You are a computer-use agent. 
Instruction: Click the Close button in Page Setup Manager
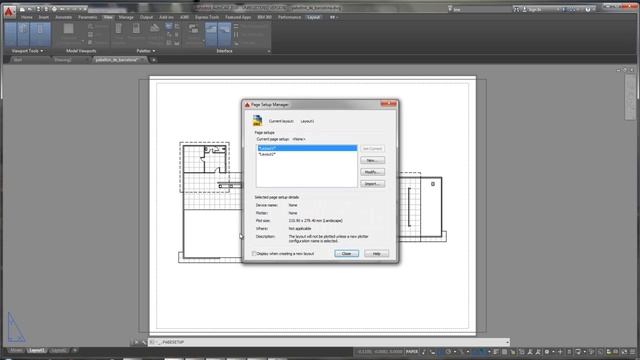coord(347,253)
